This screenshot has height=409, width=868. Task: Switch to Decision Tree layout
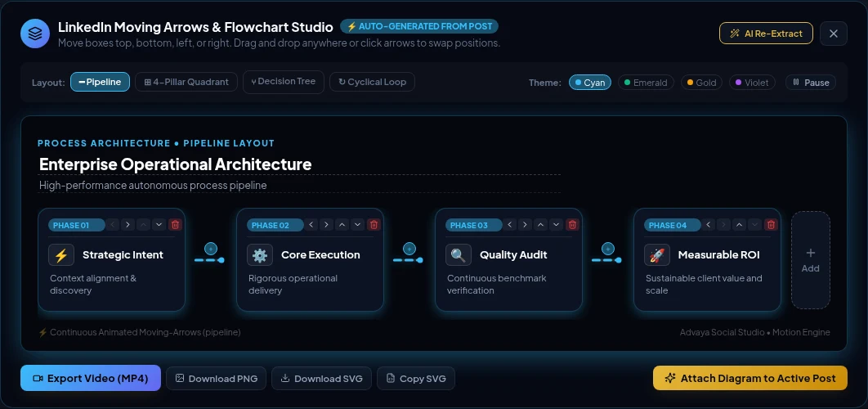pyautogui.click(x=284, y=82)
